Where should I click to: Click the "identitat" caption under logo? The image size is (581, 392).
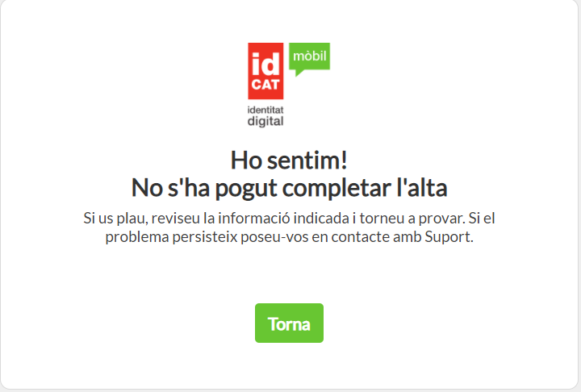pyautogui.click(x=265, y=110)
